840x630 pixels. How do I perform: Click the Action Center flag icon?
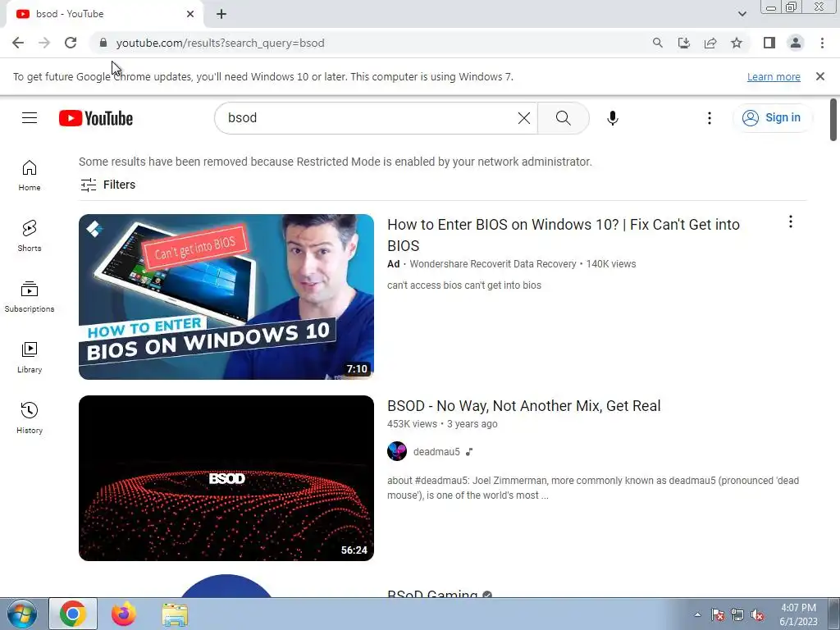pyautogui.click(x=718, y=614)
